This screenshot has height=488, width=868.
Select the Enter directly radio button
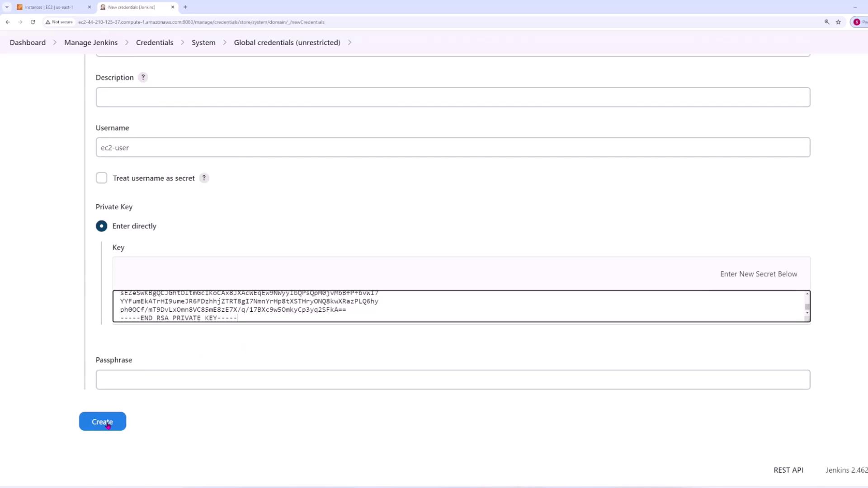tap(102, 226)
